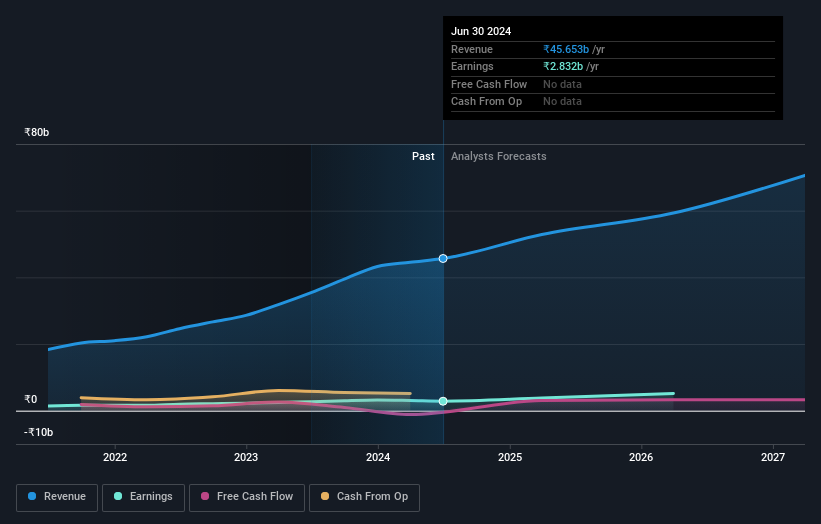The height and width of the screenshot is (524, 821).
Task: Toggle the Cash From Op legend button
Action: pos(364,497)
